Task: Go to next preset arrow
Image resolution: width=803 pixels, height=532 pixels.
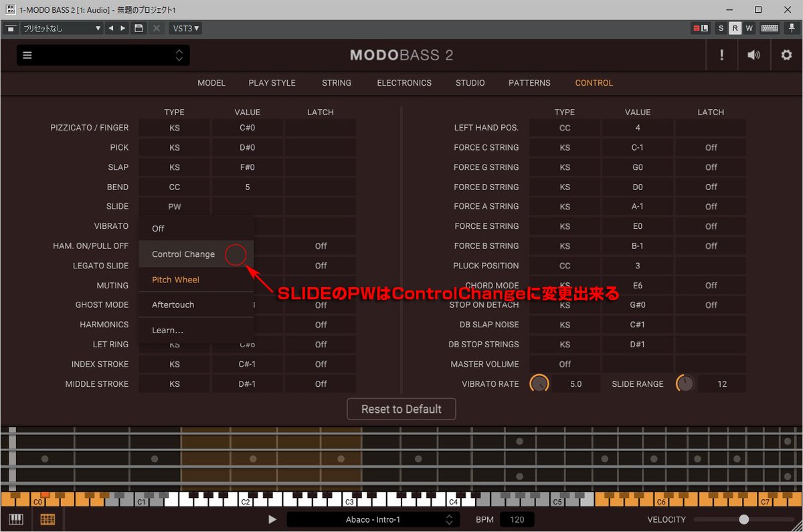Action: click(123, 28)
